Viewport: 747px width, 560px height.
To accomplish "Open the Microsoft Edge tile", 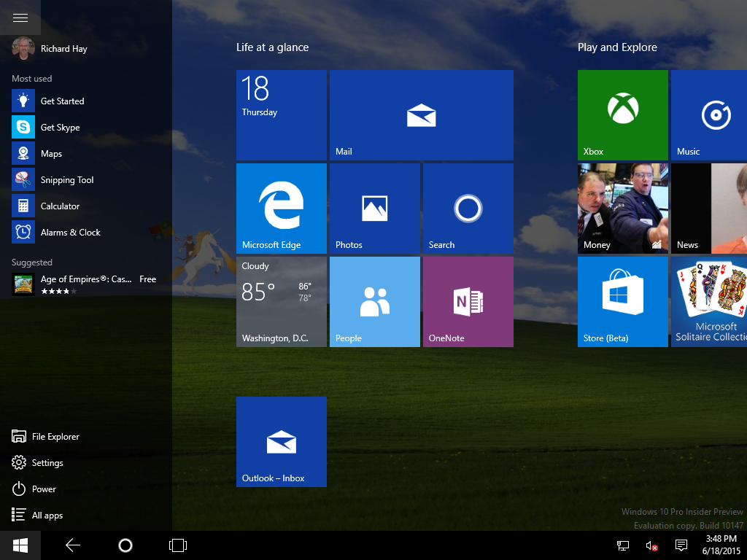I will tap(281, 208).
